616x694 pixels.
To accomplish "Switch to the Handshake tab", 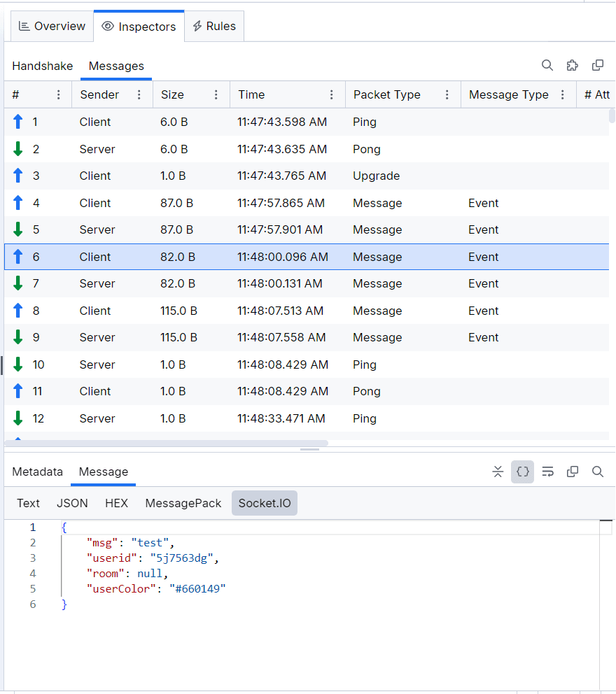I will tap(43, 66).
